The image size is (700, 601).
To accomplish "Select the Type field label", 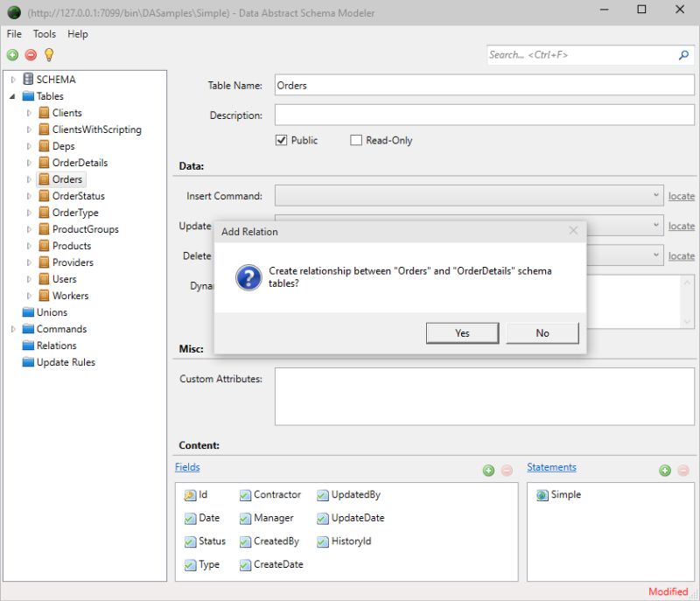I will [x=209, y=564].
